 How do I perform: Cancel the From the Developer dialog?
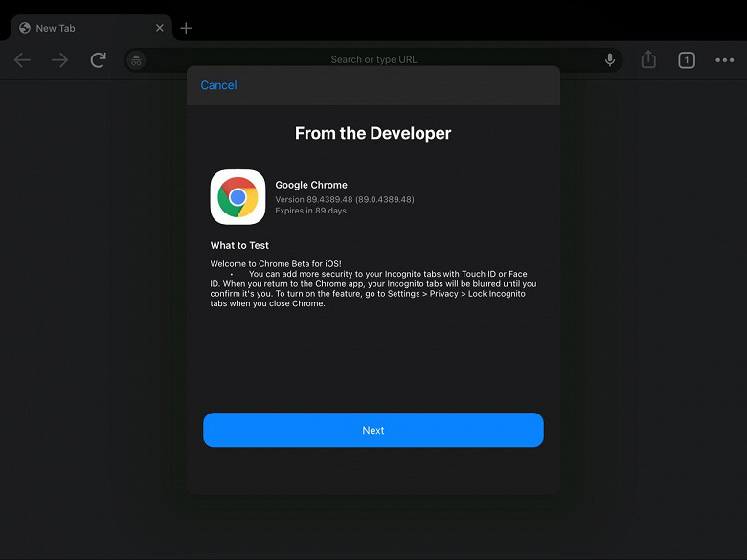tap(218, 85)
